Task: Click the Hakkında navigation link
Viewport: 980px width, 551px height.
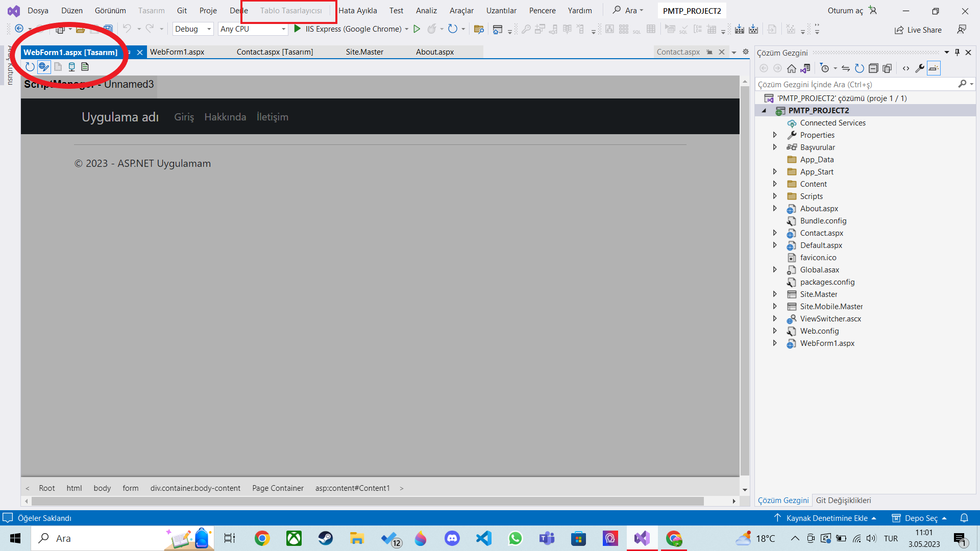Action: click(x=225, y=117)
